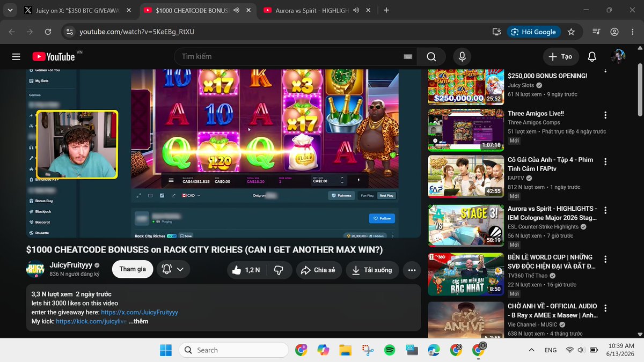This screenshot has width=644, height=362.
Task: Open the Aurora vs Spirit STAGE 3 thumbnail
Action: 465,225
